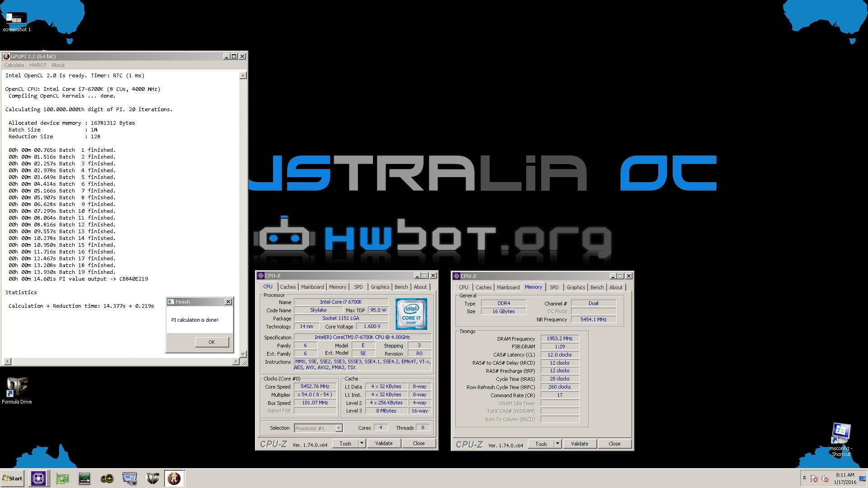Close the Finish dialog
868x488 pixels.
click(x=228, y=302)
